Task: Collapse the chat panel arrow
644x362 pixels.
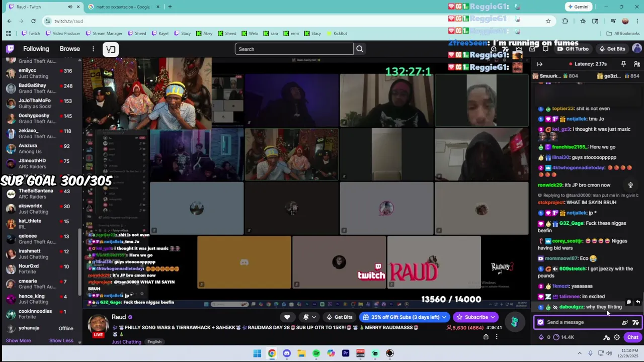Action: pos(539,64)
